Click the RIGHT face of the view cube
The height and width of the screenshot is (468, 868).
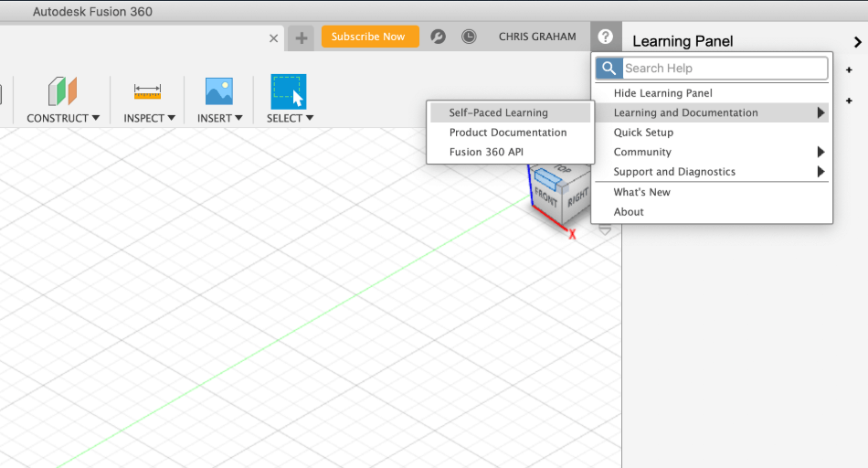(577, 197)
